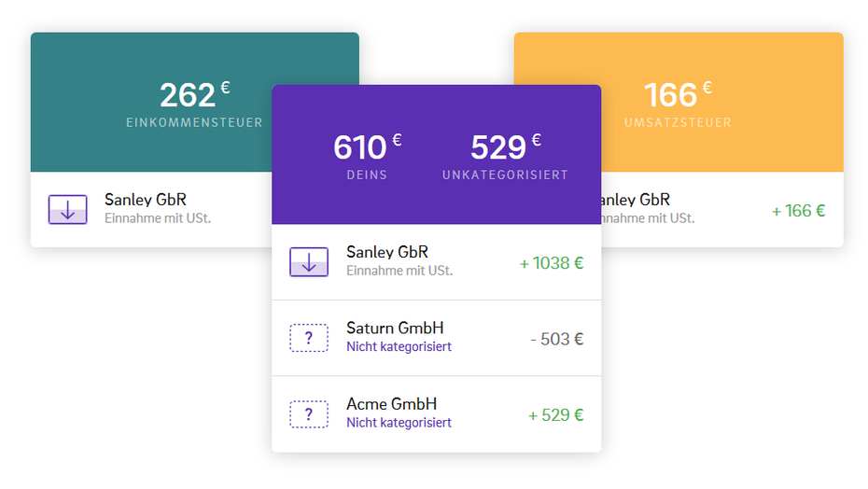The image size is (868, 489).
Task: Click the + 529 € amount
Action: click(x=555, y=414)
